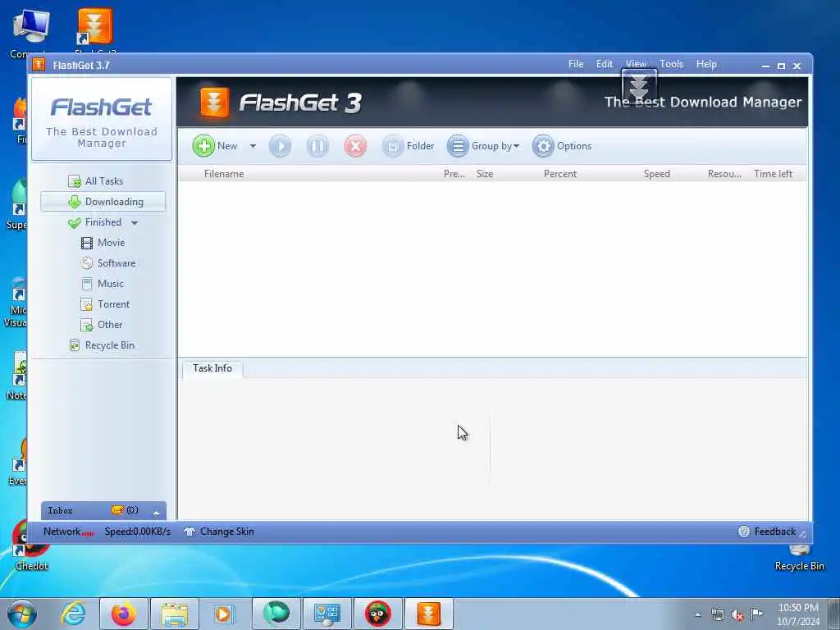Click the red Delete toolbar icon

tap(355, 146)
